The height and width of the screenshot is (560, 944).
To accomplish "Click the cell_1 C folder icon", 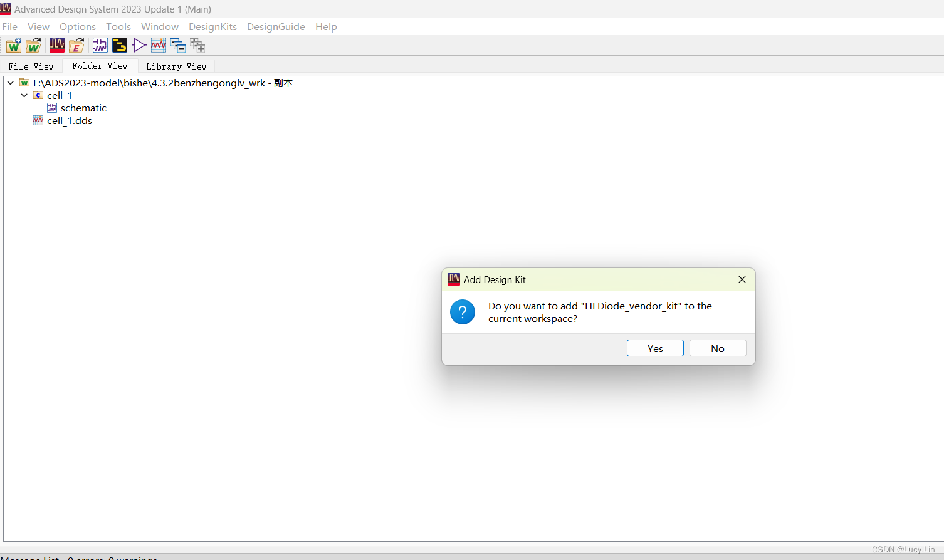I will click(x=38, y=95).
